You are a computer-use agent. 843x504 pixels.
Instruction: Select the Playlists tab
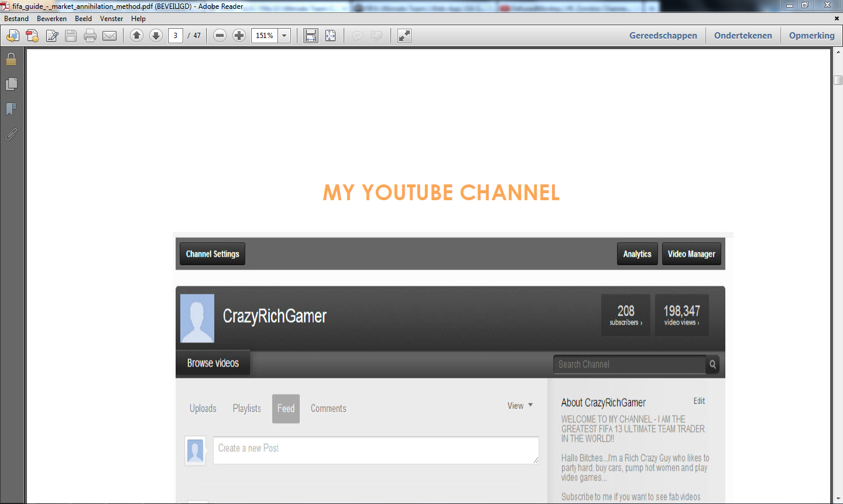coord(247,409)
